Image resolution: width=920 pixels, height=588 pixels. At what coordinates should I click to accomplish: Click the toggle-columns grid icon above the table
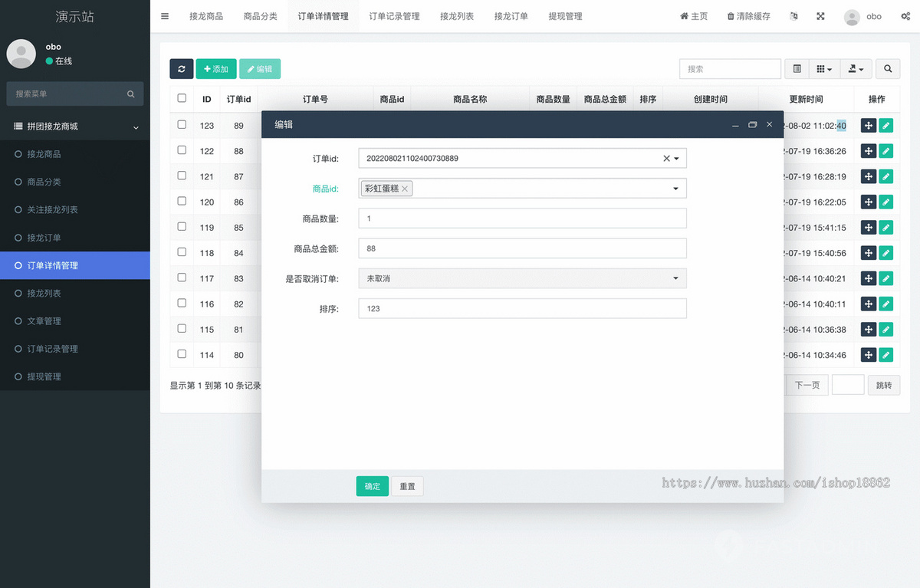[823, 68]
